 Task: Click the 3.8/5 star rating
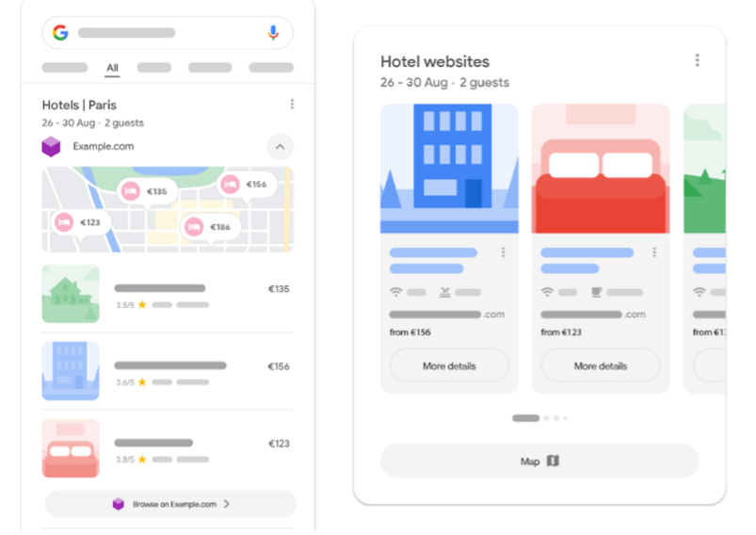click(131, 460)
